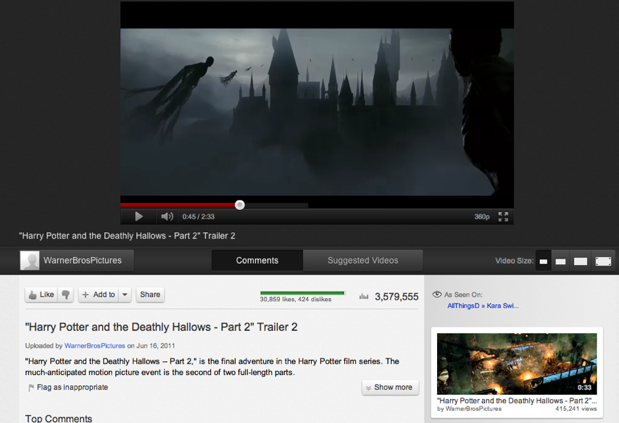Click the 3,579,555 view count

pos(396,297)
